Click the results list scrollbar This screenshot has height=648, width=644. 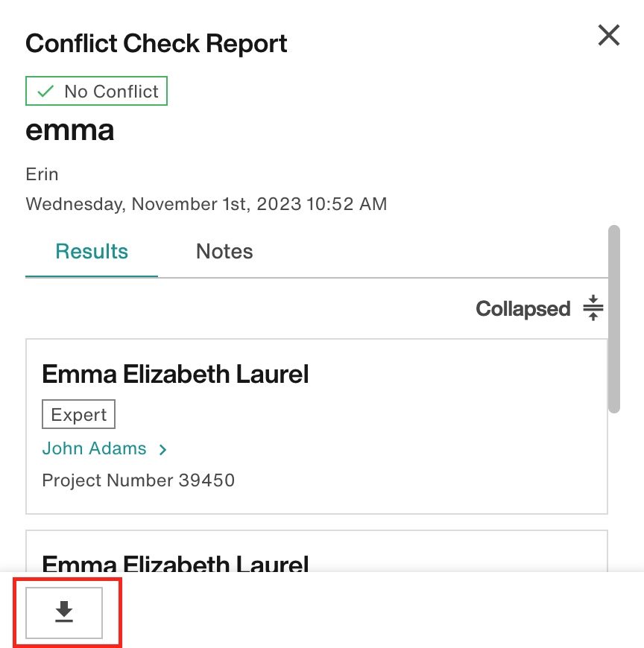coord(614,319)
